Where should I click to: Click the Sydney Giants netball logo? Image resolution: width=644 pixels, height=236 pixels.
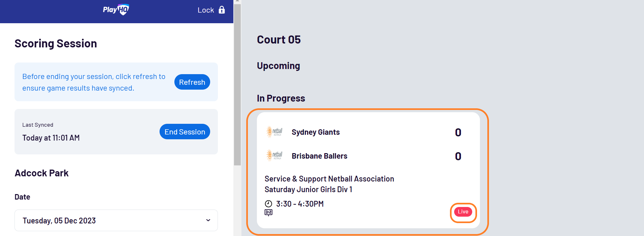(x=274, y=132)
